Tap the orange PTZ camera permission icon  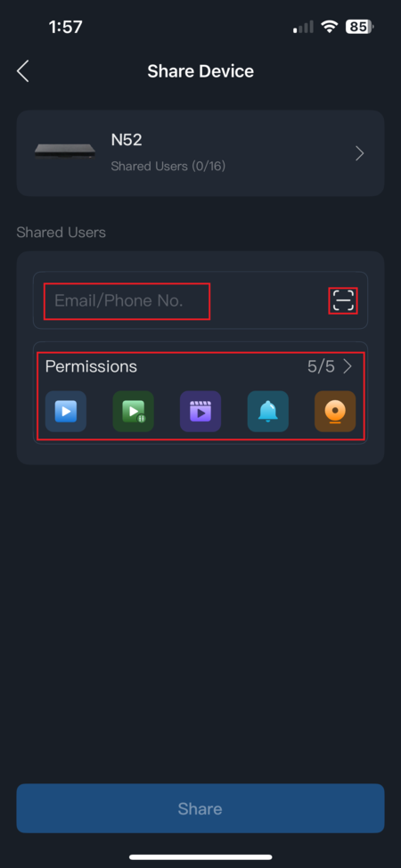[x=335, y=412]
